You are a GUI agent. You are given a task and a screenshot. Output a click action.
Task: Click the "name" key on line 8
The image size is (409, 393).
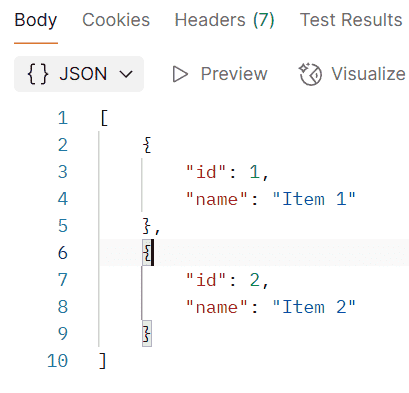pyautogui.click(x=217, y=307)
